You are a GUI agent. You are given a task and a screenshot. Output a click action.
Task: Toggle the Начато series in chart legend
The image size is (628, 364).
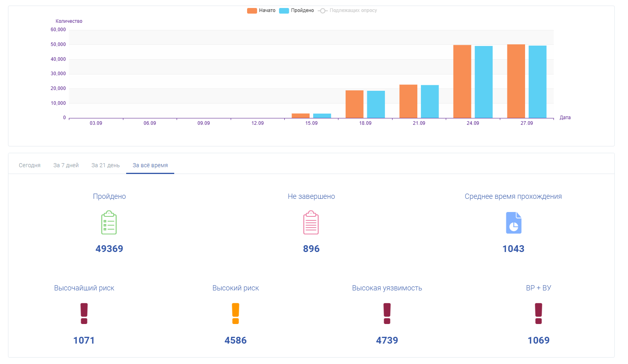point(261,10)
